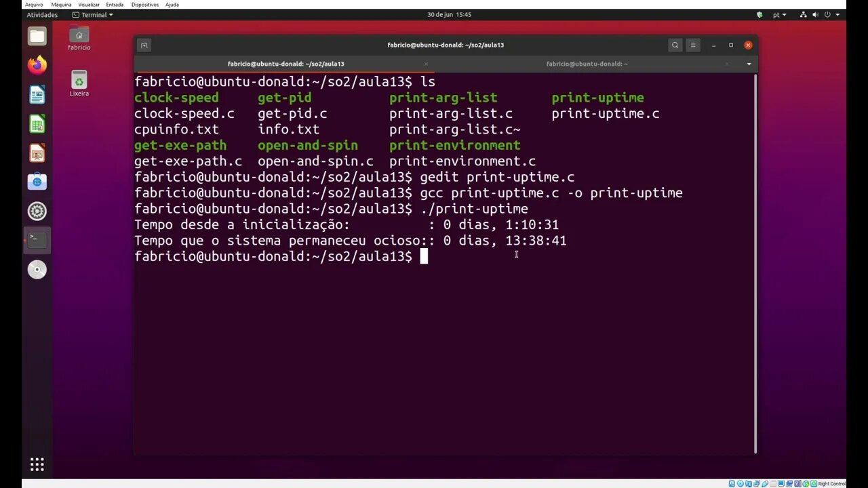Click the clock-speed executable name
Viewport: 868px width, 488px height.
pyautogui.click(x=176, y=98)
